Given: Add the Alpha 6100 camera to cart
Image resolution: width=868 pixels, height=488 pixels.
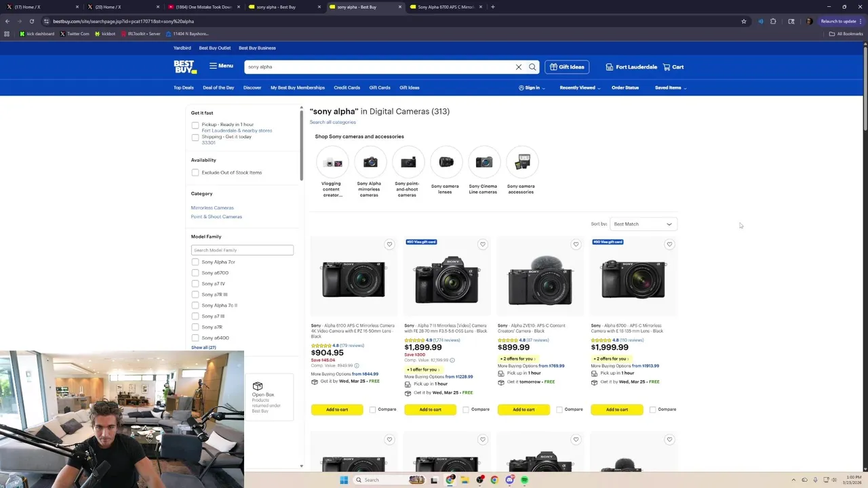Looking at the screenshot, I should click(337, 409).
